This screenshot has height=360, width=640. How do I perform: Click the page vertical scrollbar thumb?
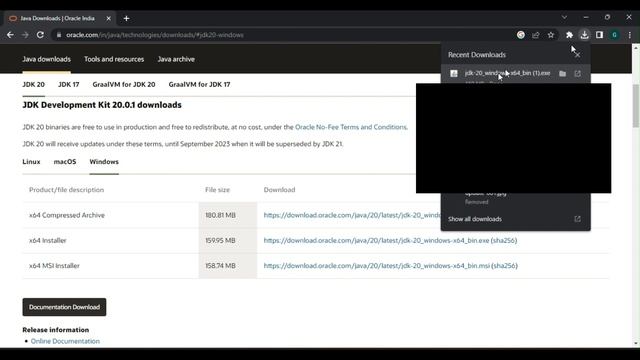636,106
